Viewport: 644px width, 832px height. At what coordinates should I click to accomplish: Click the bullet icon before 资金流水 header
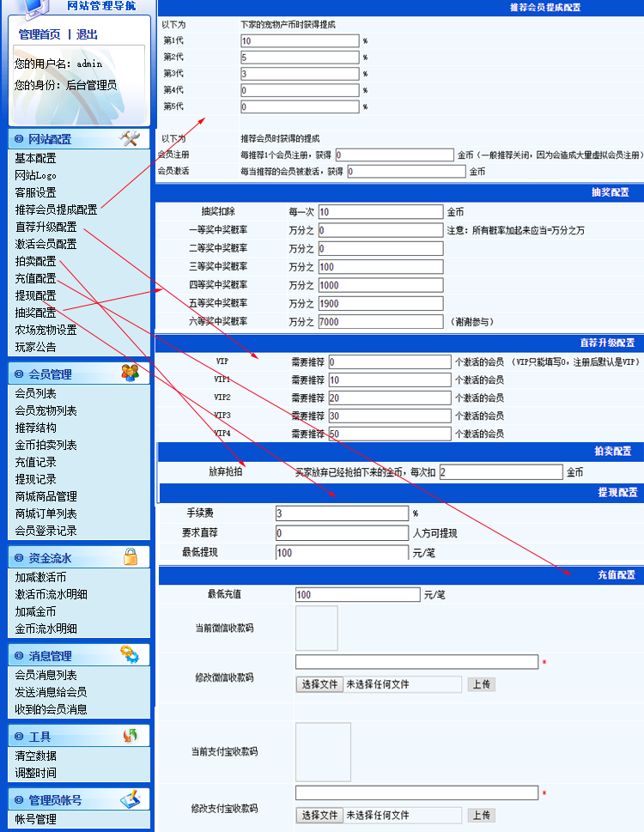pos(19,558)
